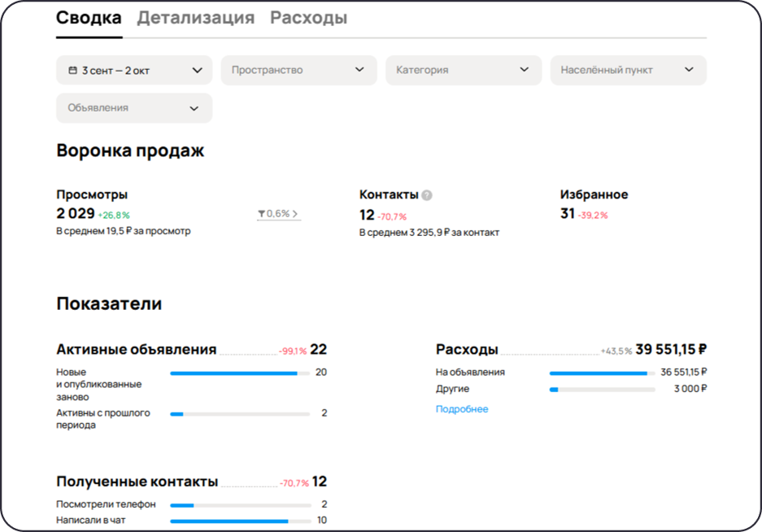
Task: Expand the Населённый пункт filter
Action: pyautogui.click(x=628, y=70)
